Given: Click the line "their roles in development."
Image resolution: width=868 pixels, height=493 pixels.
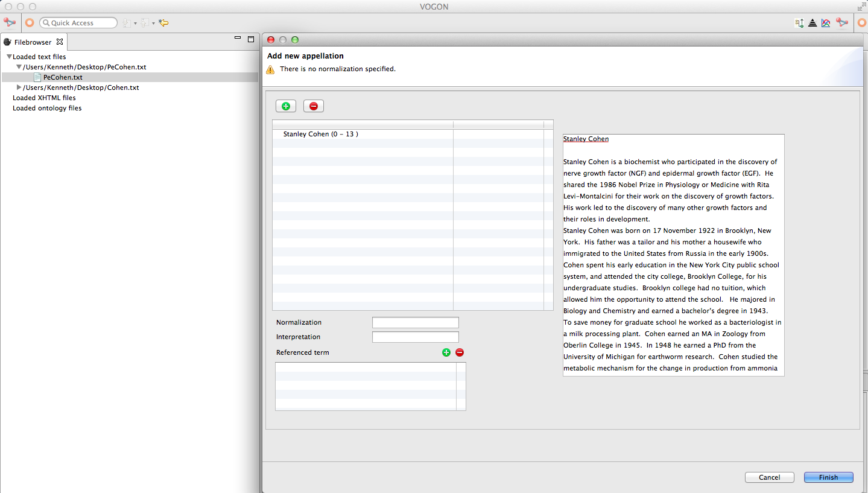Looking at the screenshot, I should tap(606, 219).
